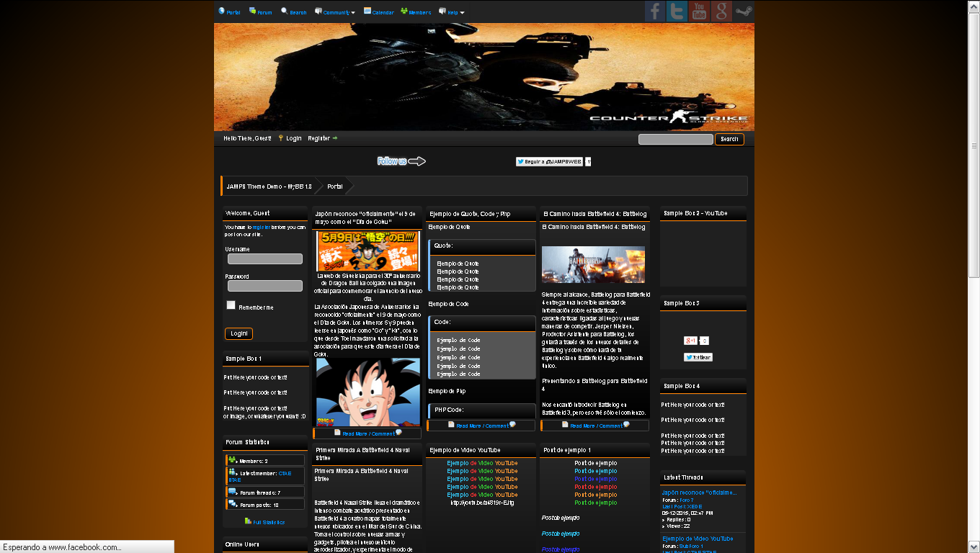Open the YouTube social icon
Viewport: 980px width, 553px height.
point(699,12)
